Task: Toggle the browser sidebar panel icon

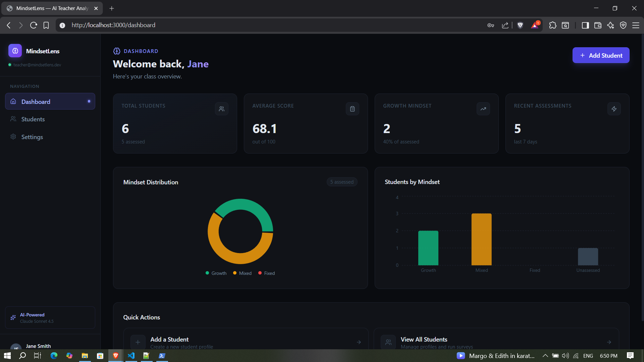Action: (585, 25)
